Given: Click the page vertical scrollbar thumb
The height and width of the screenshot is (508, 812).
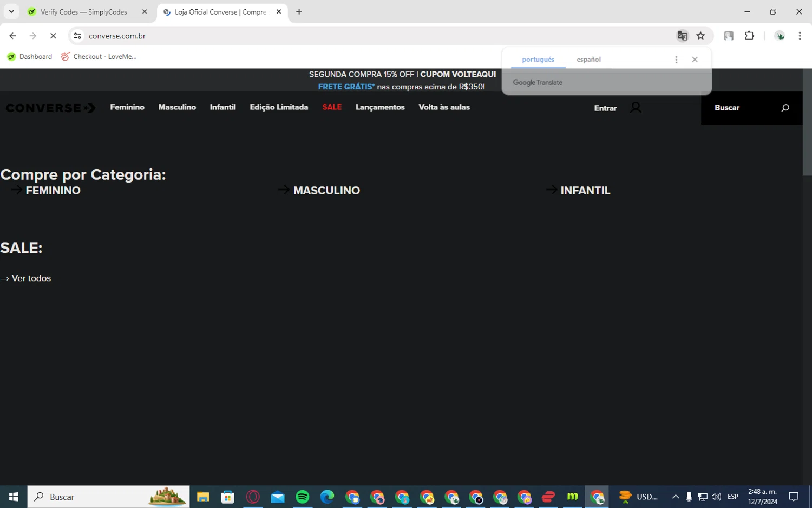Looking at the screenshot, I should pyautogui.click(x=807, y=122).
